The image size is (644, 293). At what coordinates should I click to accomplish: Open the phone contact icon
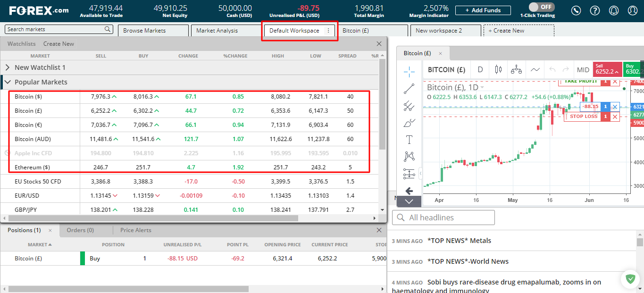pyautogui.click(x=576, y=10)
